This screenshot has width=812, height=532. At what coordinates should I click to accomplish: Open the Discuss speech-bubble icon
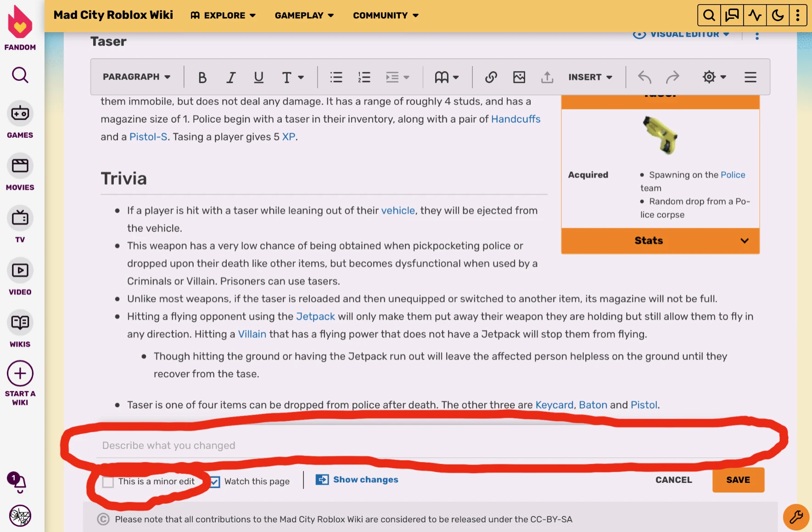click(x=732, y=16)
